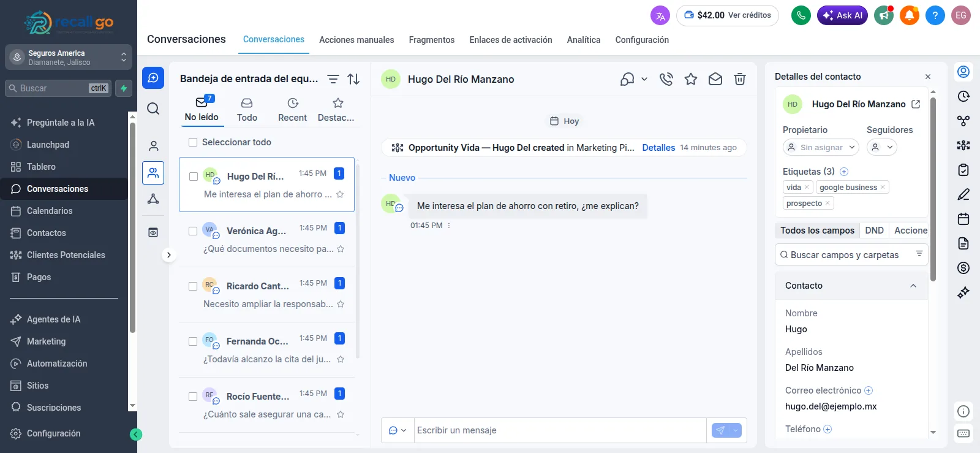Add a tag with plus icon beside Etiquetas
This screenshot has height=453, width=980.
844,172
